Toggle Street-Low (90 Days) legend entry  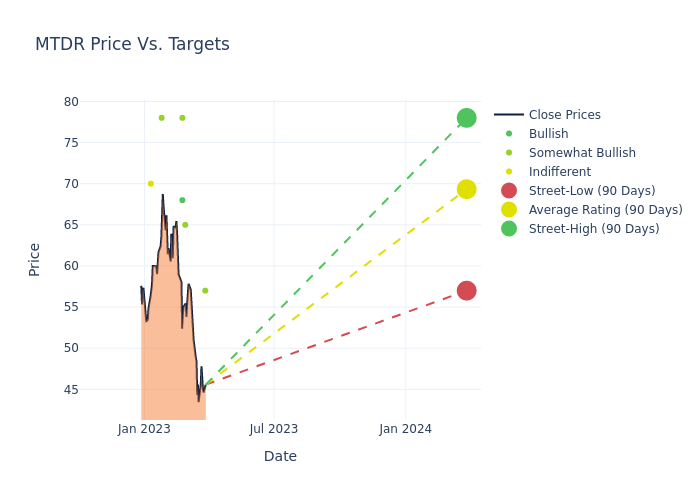(x=591, y=191)
